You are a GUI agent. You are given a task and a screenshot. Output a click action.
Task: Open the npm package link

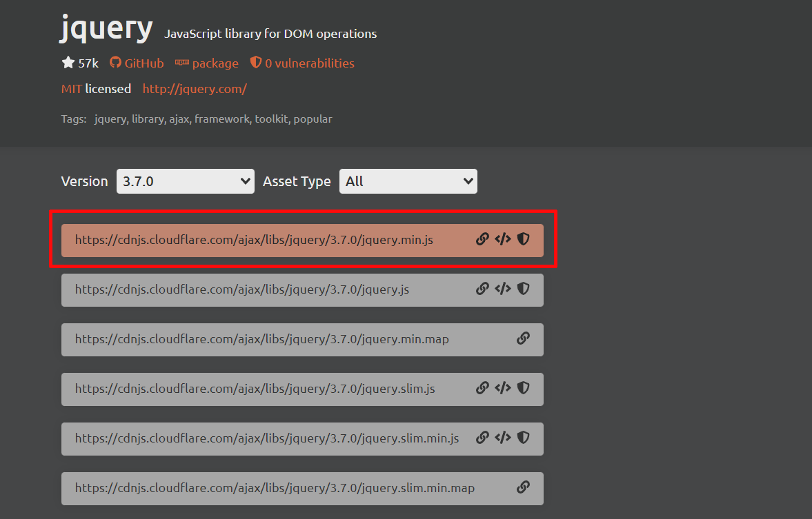point(207,63)
